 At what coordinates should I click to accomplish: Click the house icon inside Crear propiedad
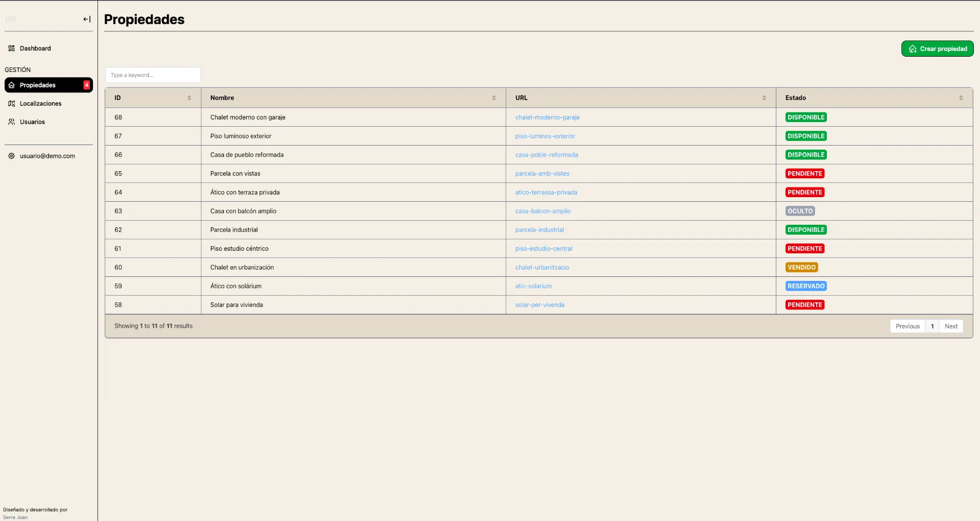point(914,49)
